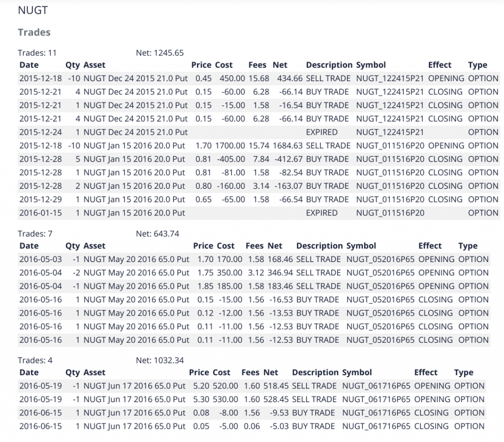Select the net value 168.46
Image resolution: width=504 pixels, height=442 pixels.
280,260
